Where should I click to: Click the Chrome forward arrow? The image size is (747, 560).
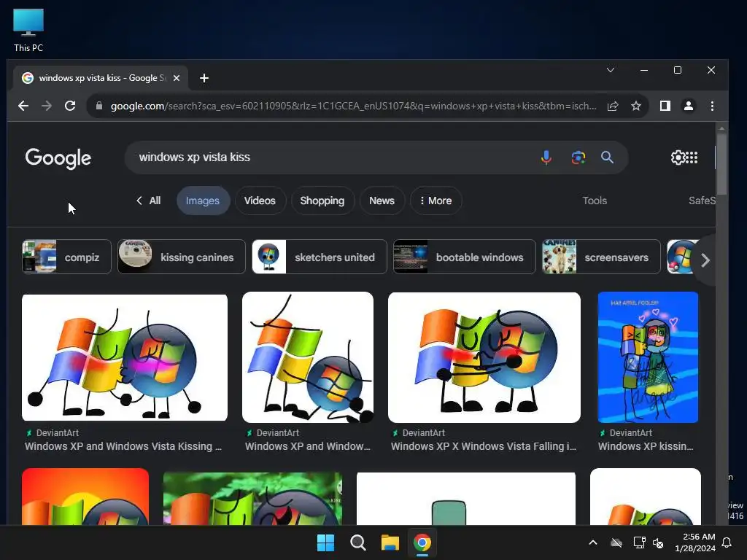(x=46, y=106)
